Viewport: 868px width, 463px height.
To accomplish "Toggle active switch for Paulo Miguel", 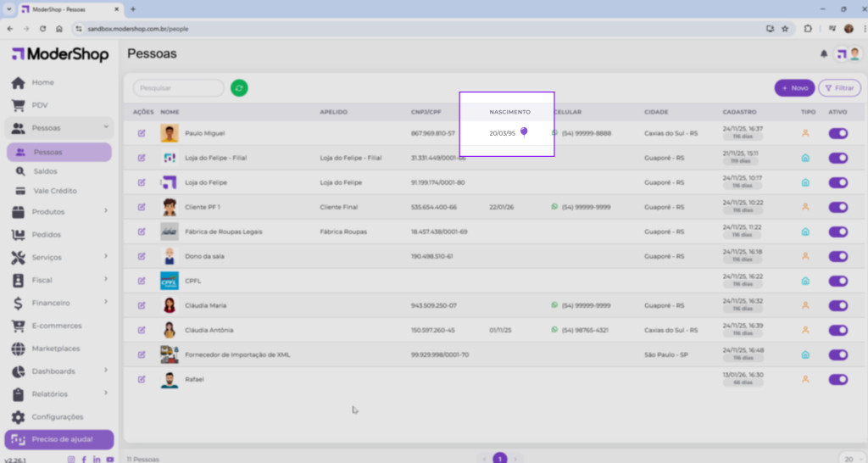I will click(837, 133).
